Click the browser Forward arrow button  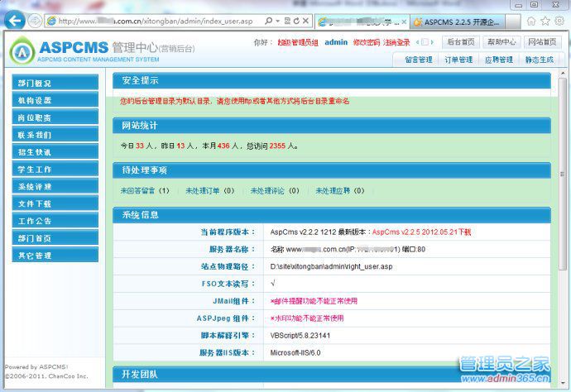coord(35,22)
